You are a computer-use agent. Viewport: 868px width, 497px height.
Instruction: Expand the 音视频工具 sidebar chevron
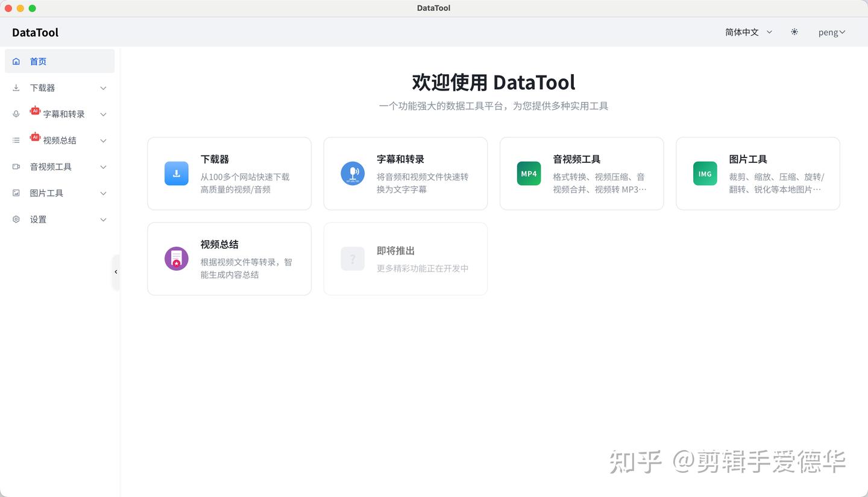pos(103,167)
